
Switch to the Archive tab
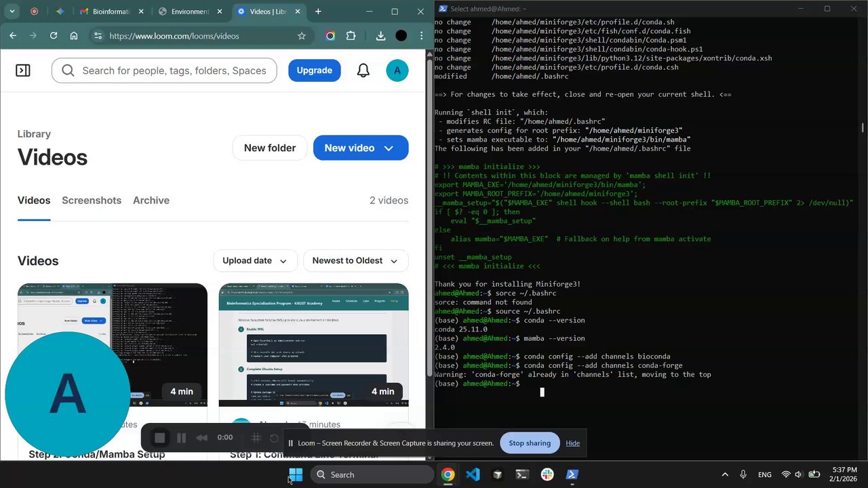pos(151,201)
